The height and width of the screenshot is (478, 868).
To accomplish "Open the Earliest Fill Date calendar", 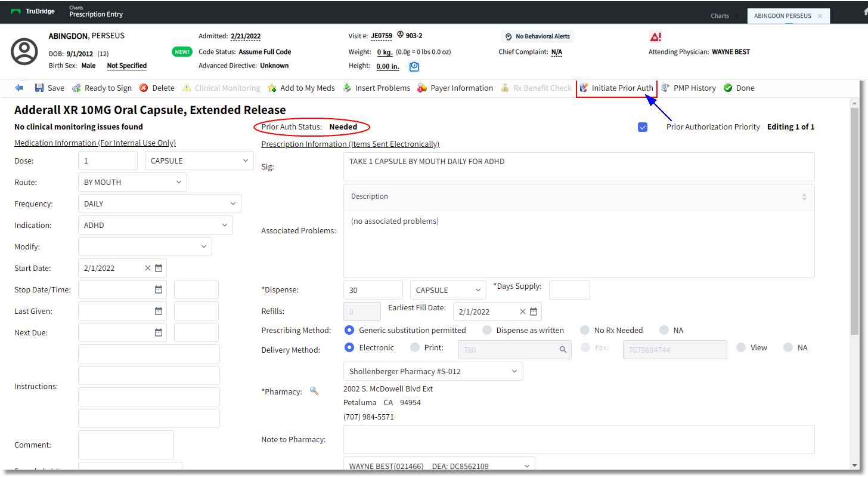I will (x=534, y=312).
